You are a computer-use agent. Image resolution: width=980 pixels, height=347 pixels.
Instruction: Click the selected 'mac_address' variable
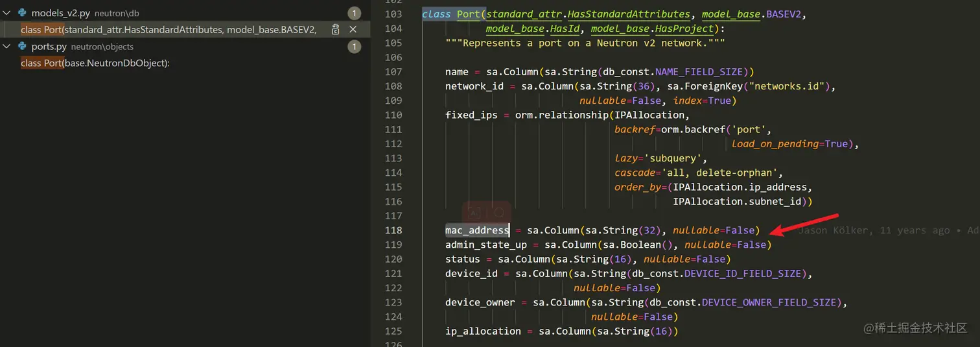coord(477,230)
